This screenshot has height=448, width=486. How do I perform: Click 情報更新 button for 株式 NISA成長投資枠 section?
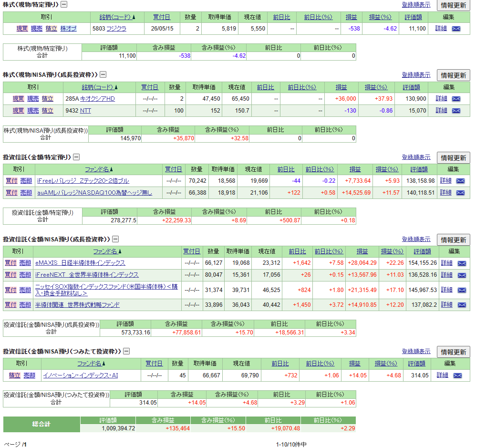(454, 75)
